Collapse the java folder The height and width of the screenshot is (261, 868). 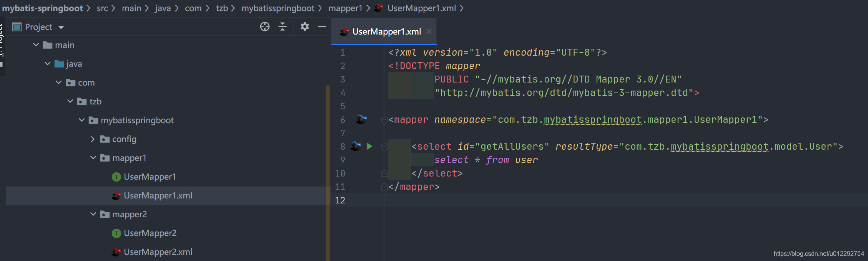tap(48, 64)
